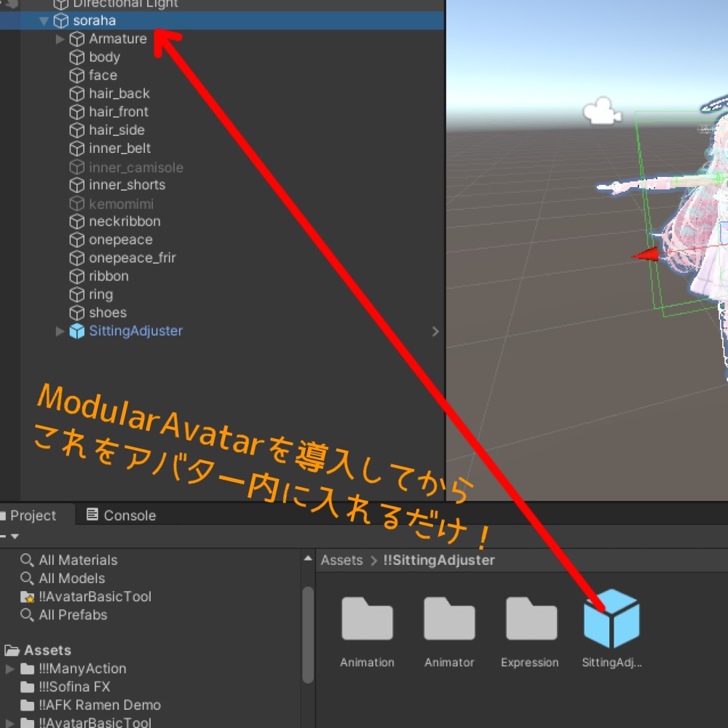Image resolution: width=728 pixels, height=728 pixels.
Task: Click the hair_front cube icon
Action: pos(76,112)
